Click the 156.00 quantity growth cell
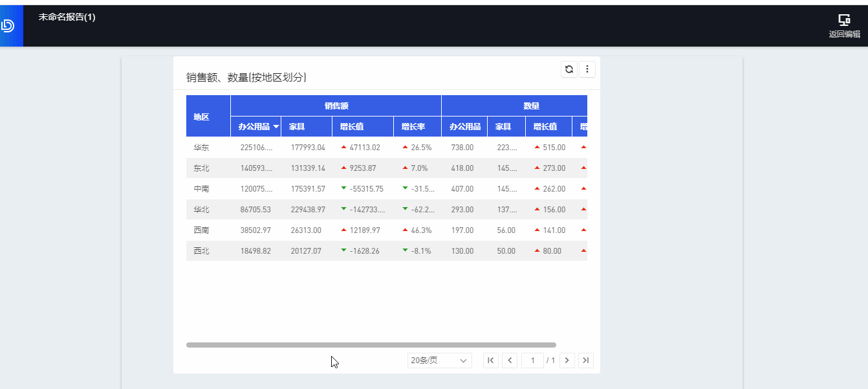This screenshot has width=868, height=389. [x=549, y=210]
